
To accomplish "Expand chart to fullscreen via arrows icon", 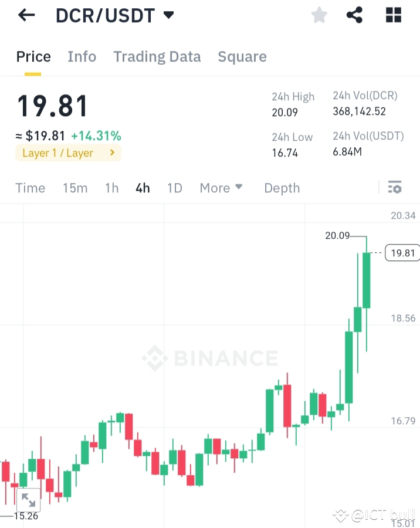I will point(29,500).
